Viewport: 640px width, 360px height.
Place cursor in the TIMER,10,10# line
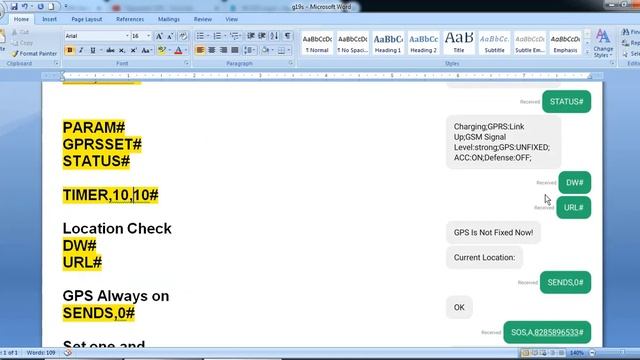(x=110, y=195)
